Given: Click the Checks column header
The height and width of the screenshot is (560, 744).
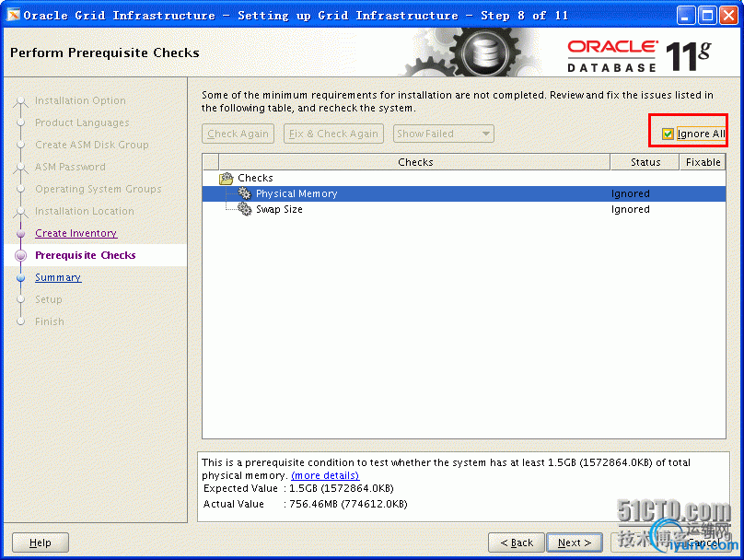Looking at the screenshot, I should click(x=414, y=162).
